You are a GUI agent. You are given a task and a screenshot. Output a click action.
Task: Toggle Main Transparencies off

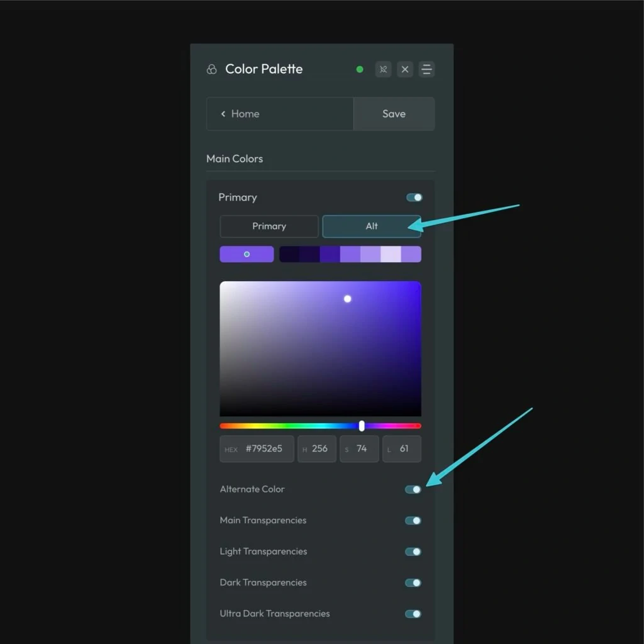coord(413,521)
